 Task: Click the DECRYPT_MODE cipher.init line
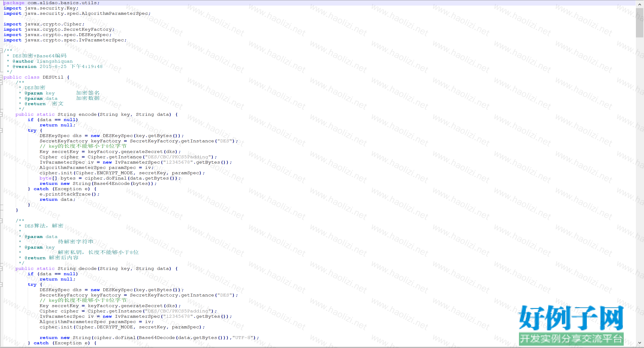(122, 327)
